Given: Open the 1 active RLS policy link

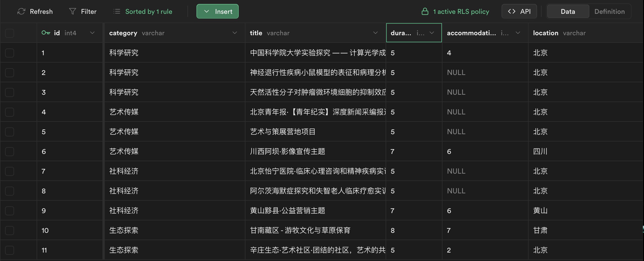Looking at the screenshot, I should point(461,12).
